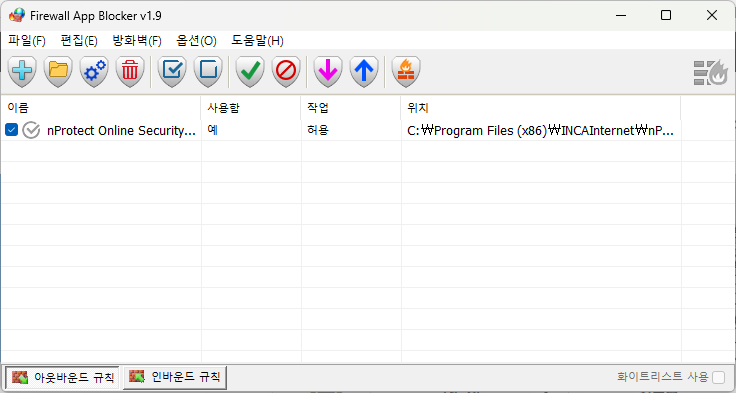Screen dimensions: 736x393
Task: Open the 도움말(H) menu
Action: point(257,41)
